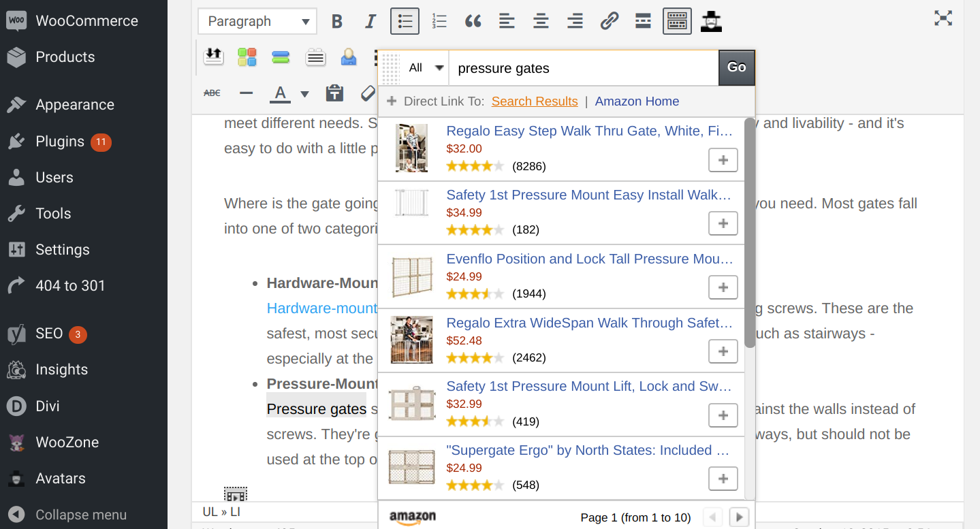Go to next results page arrow
The width and height of the screenshot is (980, 529).
[x=740, y=517]
